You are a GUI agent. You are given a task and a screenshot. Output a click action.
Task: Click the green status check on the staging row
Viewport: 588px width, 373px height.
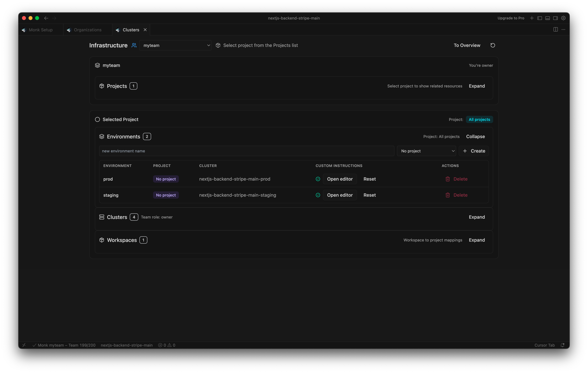(318, 195)
